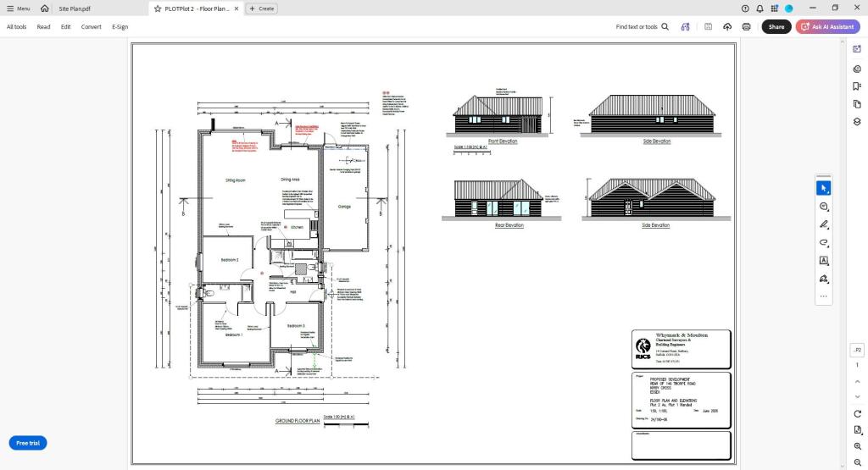This screenshot has width=868, height=470.
Task: Open the page display options icon
Action: (x=858, y=429)
